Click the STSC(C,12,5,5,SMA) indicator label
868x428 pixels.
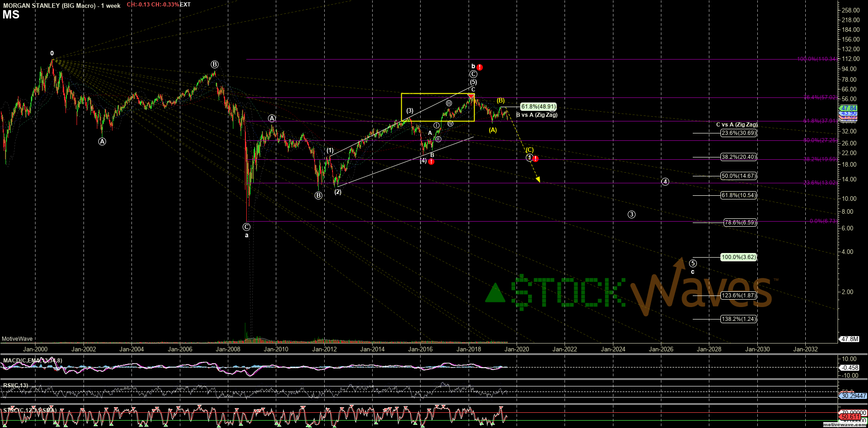[30, 410]
